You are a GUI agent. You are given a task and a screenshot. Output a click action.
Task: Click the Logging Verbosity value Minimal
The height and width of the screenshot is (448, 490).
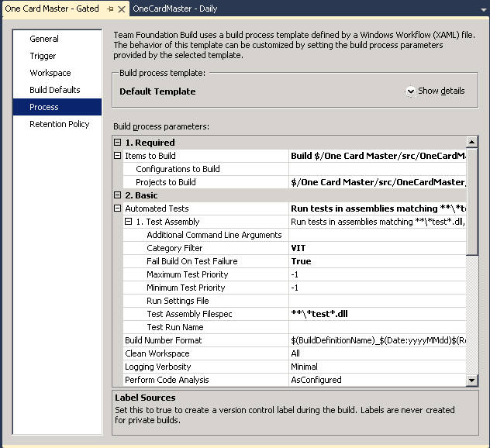point(304,367)
